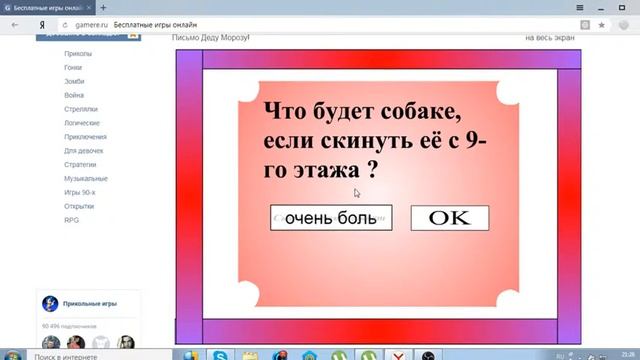Open the 'Стратегии' category link
Screen dimensions: 640x360
(x=80, y=165)
